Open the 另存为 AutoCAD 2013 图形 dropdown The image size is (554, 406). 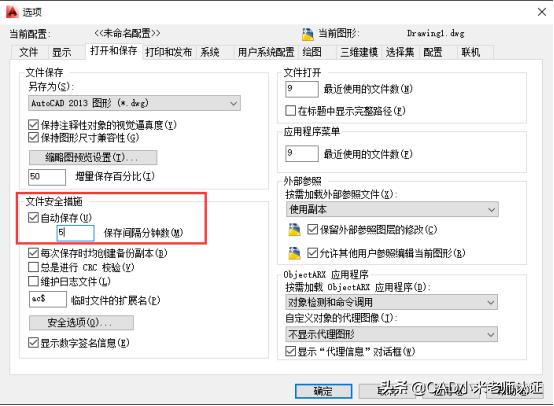click(x=134, y=103)
